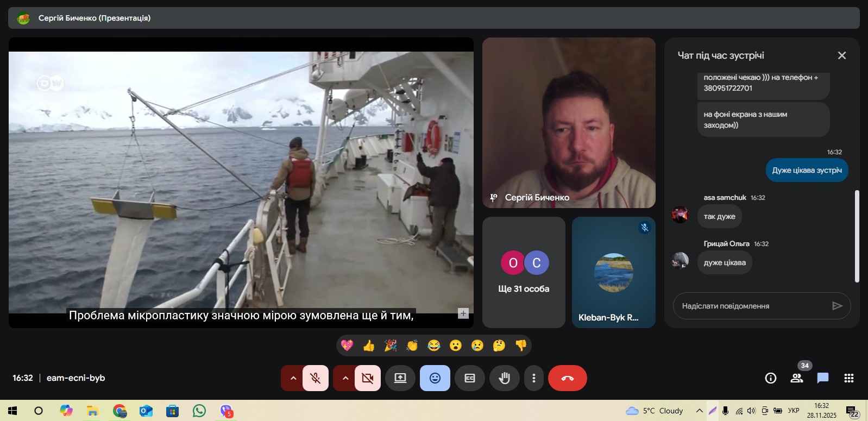This screenshot has width=868, height=421.
Task: Show the participants list people icon
Action: point(797,378)
